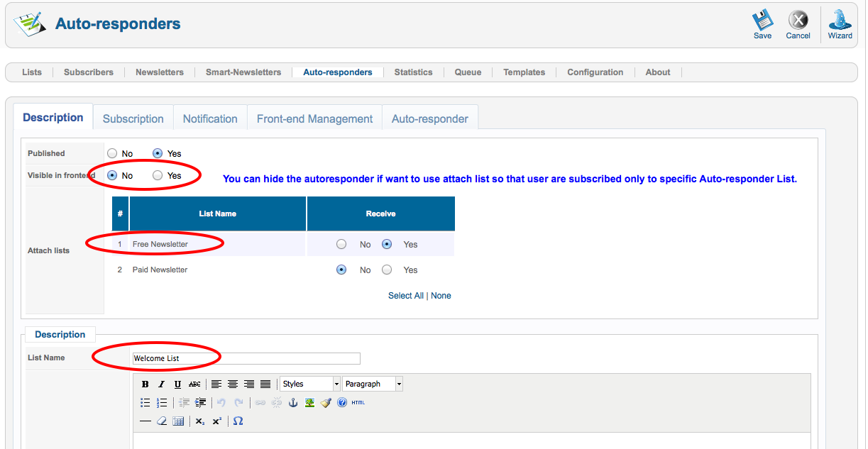Viewport: 868px width, 449px height.
Task: Insert special character omega icon
Action: point(238,421)
